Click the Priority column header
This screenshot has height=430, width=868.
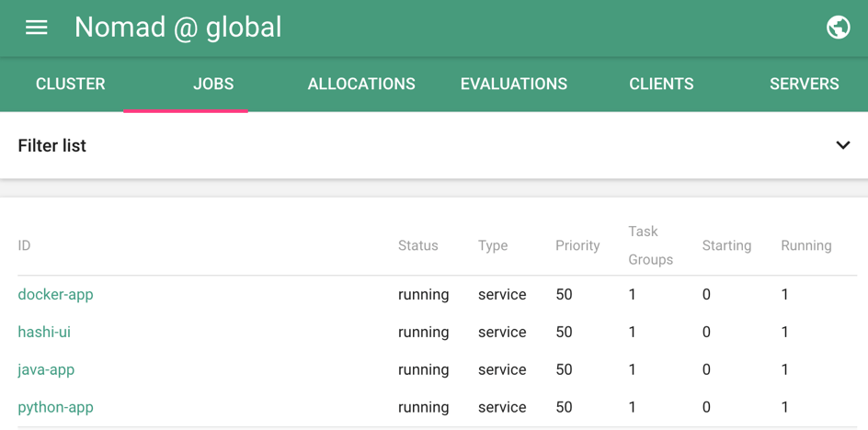[x=577, y=246]
